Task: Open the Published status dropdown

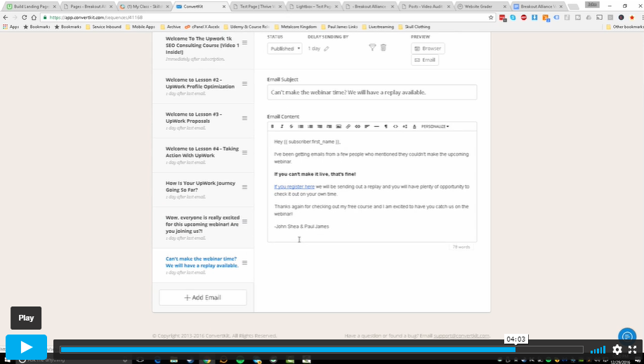Action: (284, 48)
